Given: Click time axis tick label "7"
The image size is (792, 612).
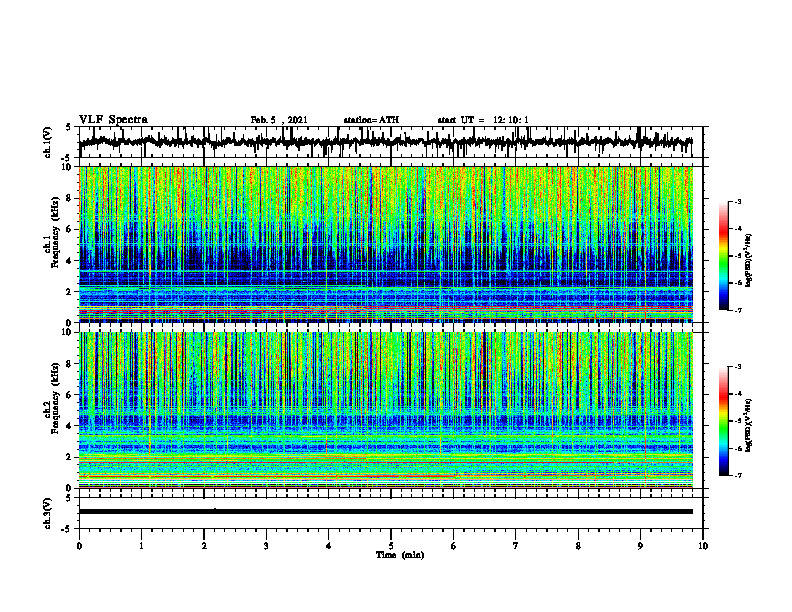Looking at the screenshot, I should tap(516, 546).
